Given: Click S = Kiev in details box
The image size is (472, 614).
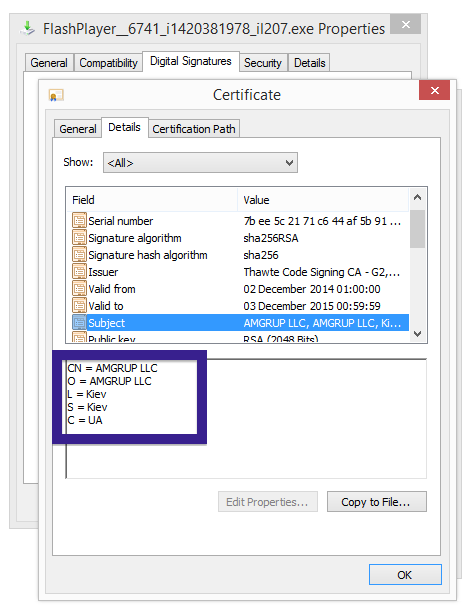Looking at the screenshot, I should 87,407.
